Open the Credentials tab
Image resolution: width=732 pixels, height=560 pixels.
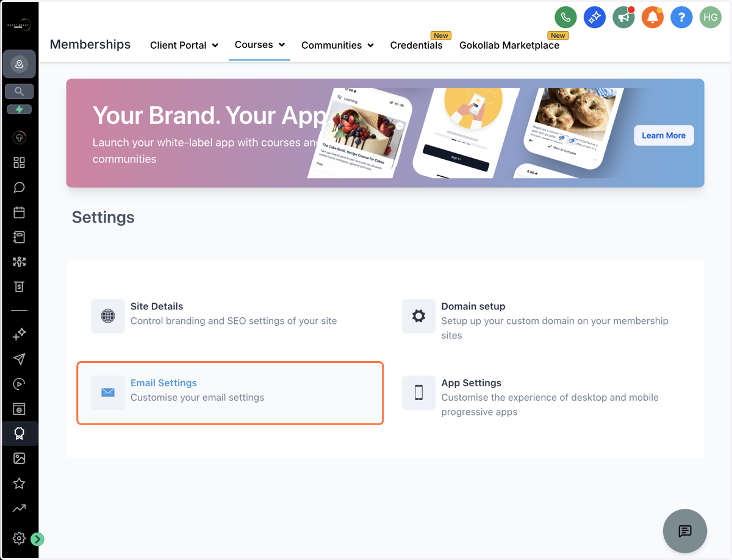(417, 45)
